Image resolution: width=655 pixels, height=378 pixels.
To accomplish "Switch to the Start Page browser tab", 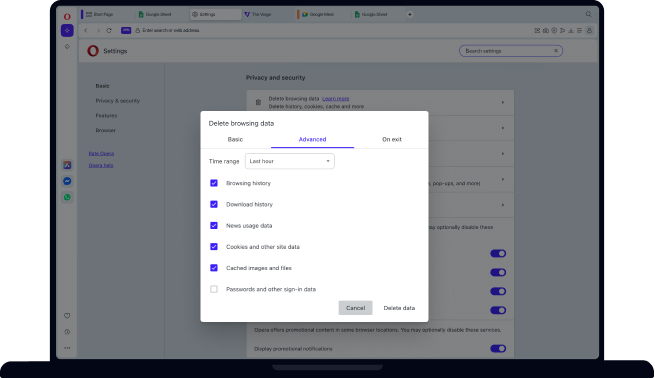I will point(107,14).
